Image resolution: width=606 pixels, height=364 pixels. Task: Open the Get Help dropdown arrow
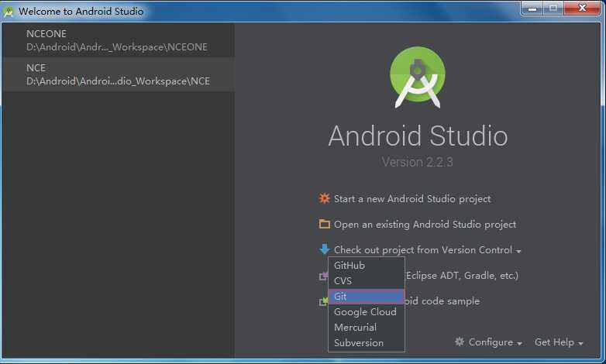[x=580, y=343]
